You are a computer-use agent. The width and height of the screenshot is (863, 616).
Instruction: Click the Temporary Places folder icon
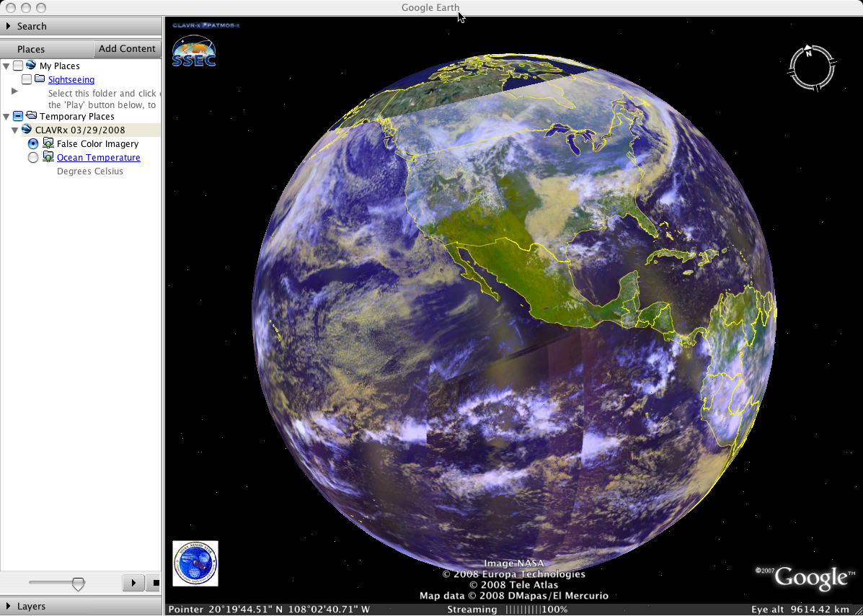point(32,115)
